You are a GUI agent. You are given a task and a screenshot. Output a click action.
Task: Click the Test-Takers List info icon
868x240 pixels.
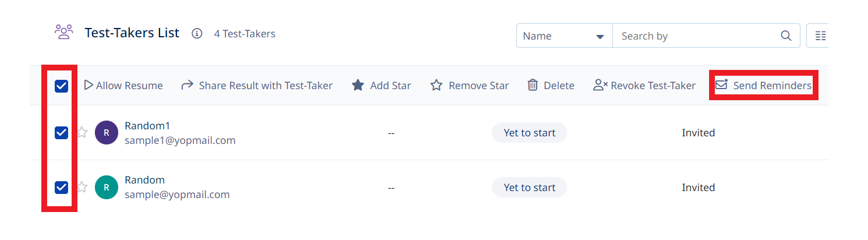pos(197,34)
